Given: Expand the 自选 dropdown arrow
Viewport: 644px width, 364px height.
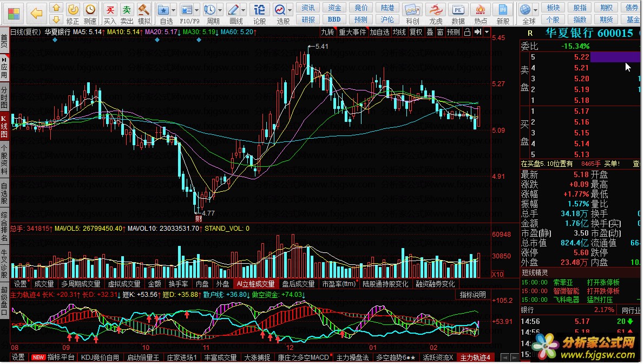Looking at the screenshot, I should coord(174,9).
